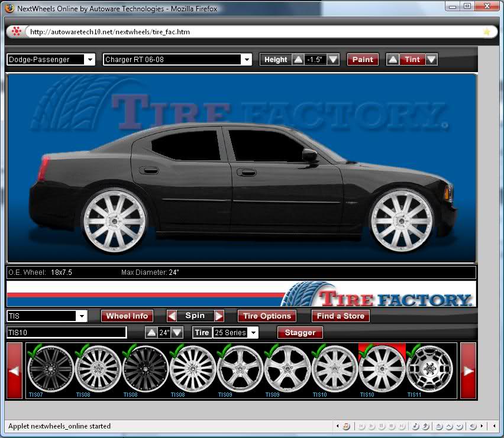Viewport: 504px width, 438px height.
Task: Select the first TIS09 five-spoke wheel
Action: point(240,369)
